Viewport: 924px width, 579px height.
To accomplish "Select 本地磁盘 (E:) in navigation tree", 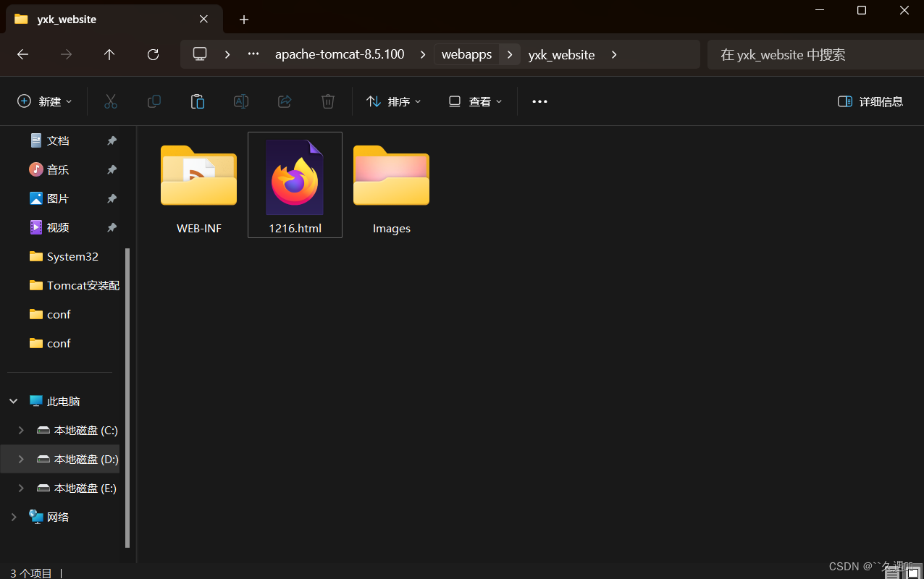I will pos(76,488).
